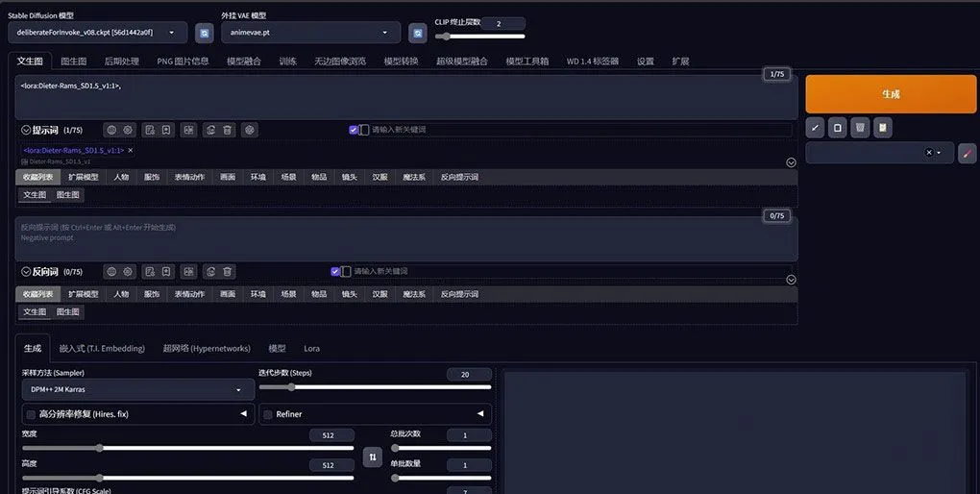Select the 人物 category in prompt keywords
This screenshot has height=494, width=980.
121,177
